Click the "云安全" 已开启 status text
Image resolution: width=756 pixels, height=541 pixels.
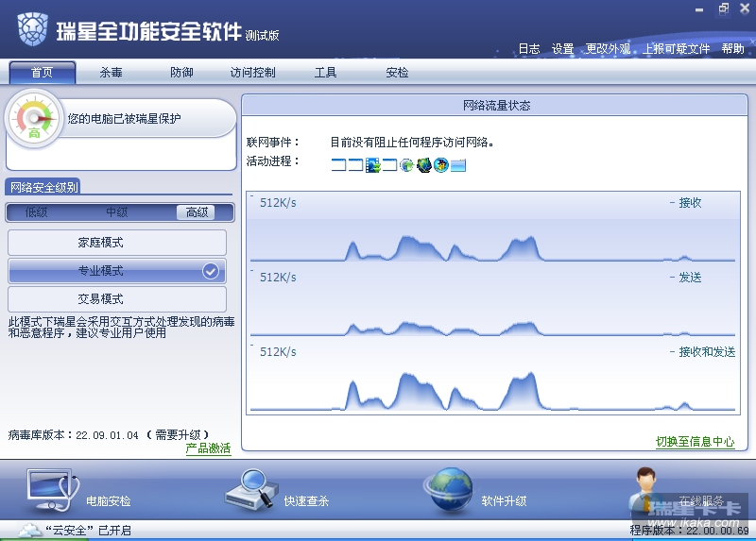pos(88,531)
